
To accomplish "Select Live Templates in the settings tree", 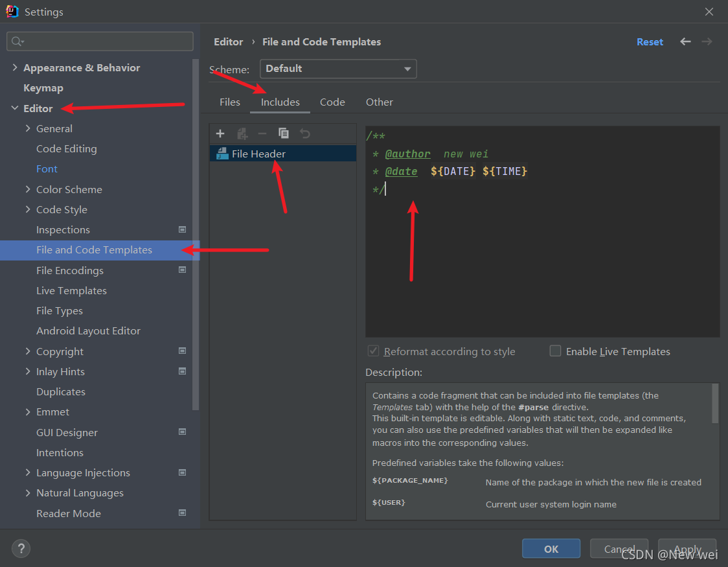I will click(x=71, y=290).
